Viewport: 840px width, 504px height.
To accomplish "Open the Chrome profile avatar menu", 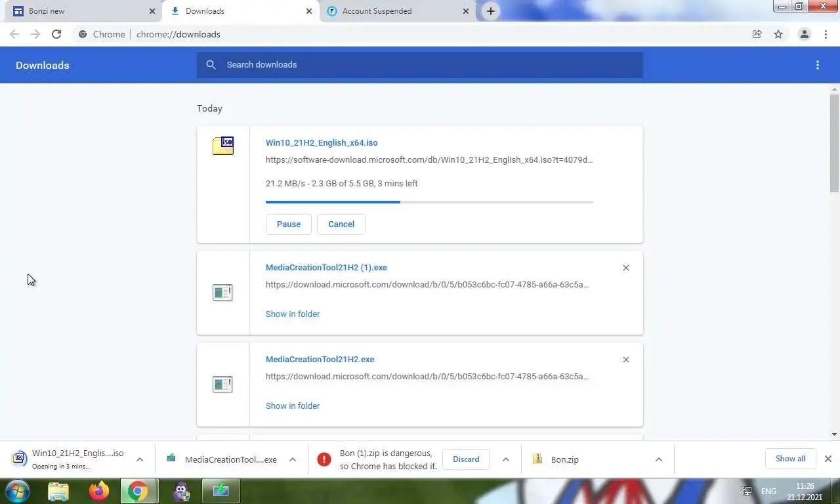I will [804, 34].
